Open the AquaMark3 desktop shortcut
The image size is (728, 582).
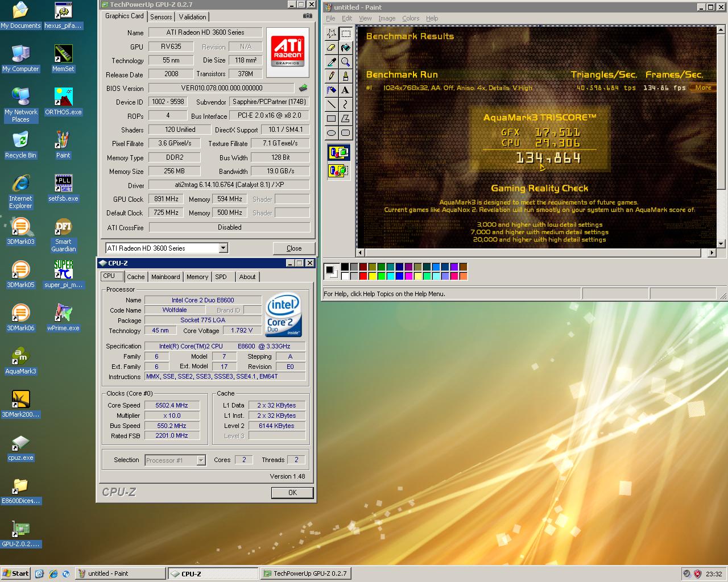coord(20,361)
